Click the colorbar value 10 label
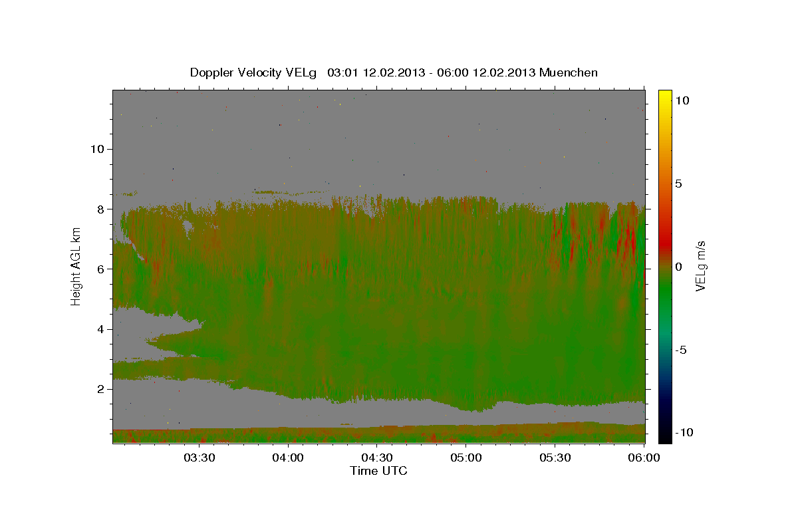This screenshot has width=798, height=532. pyautogui.click(x=682, y=100)
